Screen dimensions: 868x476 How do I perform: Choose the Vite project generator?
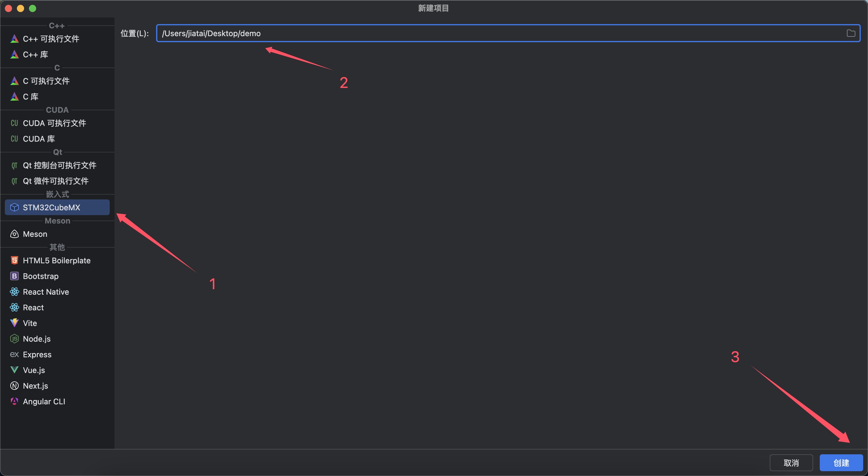[x=30, y=323]
